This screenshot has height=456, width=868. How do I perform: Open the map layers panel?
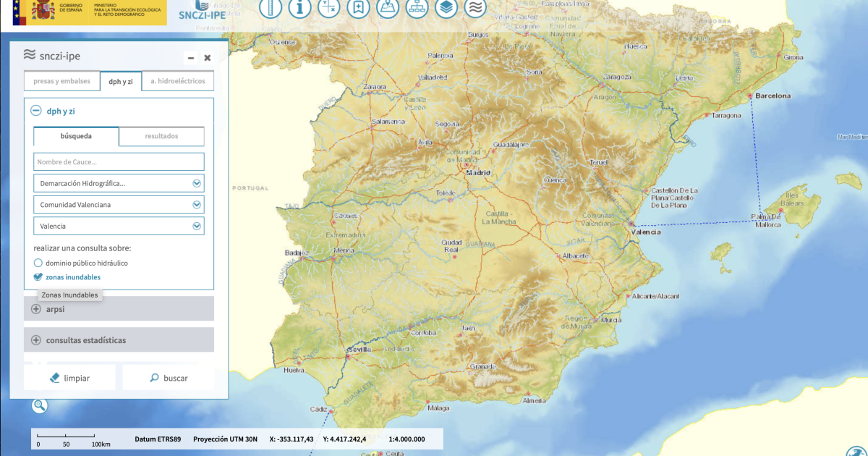click(446, 10)
